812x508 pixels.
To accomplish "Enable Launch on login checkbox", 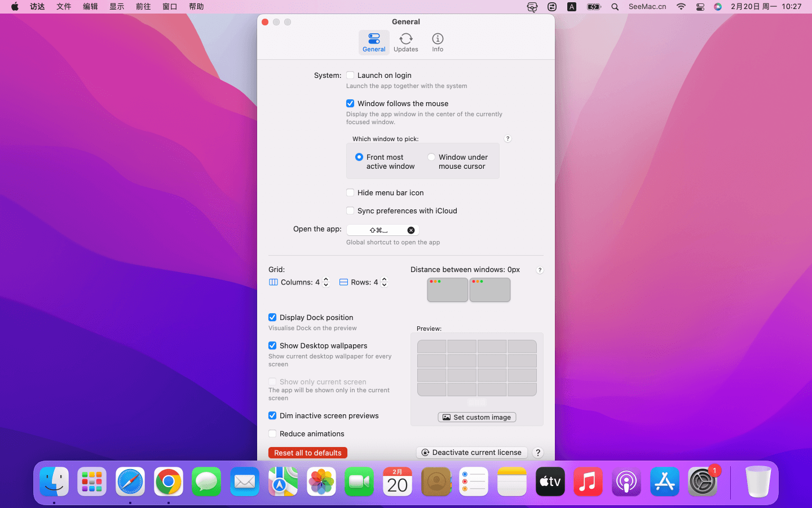I will [x=350, y=75].
